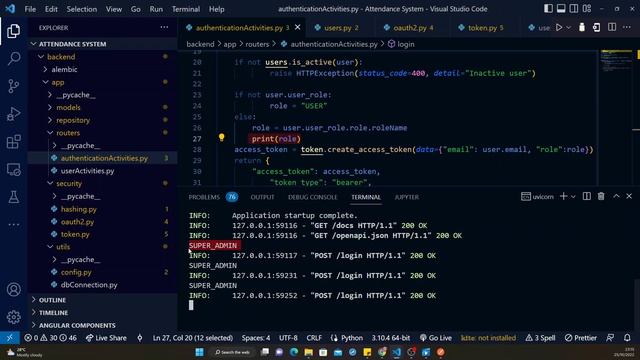Open run options dropdown beside play button
The image size is (640, 360).
[x=568, y=27]
